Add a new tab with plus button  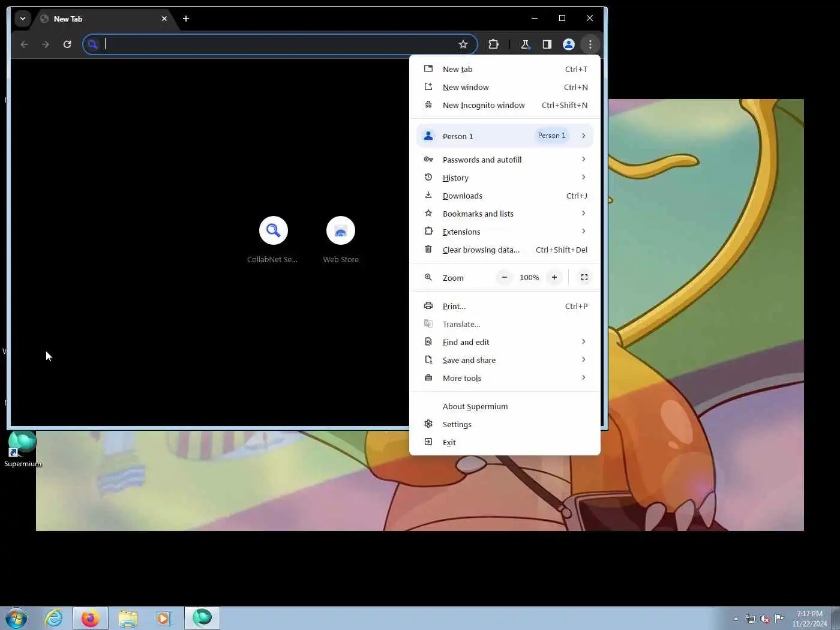pyautogui.click(x=186, y=19)
